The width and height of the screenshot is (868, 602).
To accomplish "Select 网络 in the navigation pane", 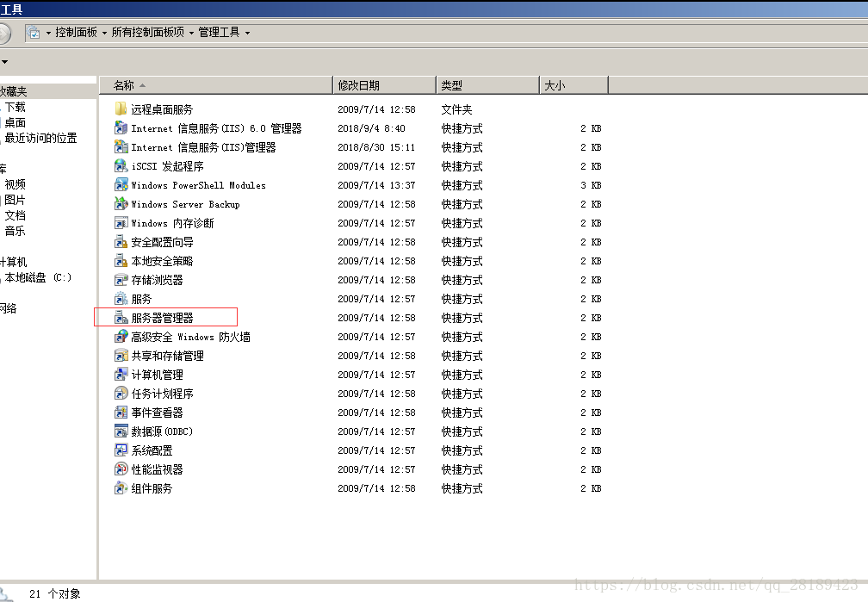I will click(x=8, y=308).
